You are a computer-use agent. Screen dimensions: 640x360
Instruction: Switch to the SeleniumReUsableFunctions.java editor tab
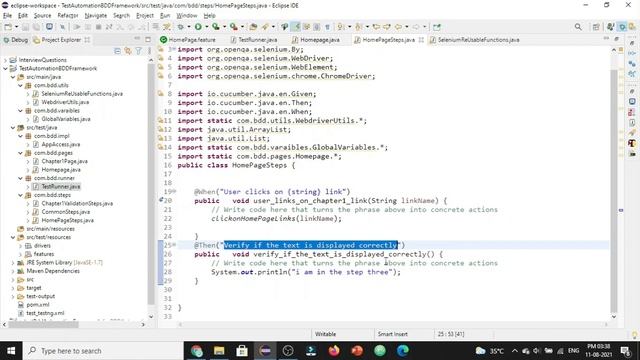tap(474, 40)
